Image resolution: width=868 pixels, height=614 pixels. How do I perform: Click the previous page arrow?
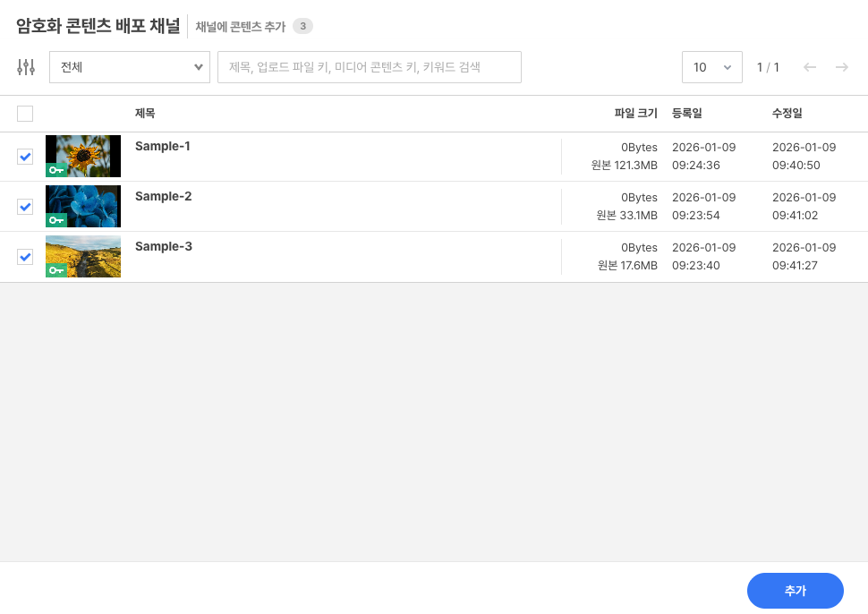pos(811,66)
